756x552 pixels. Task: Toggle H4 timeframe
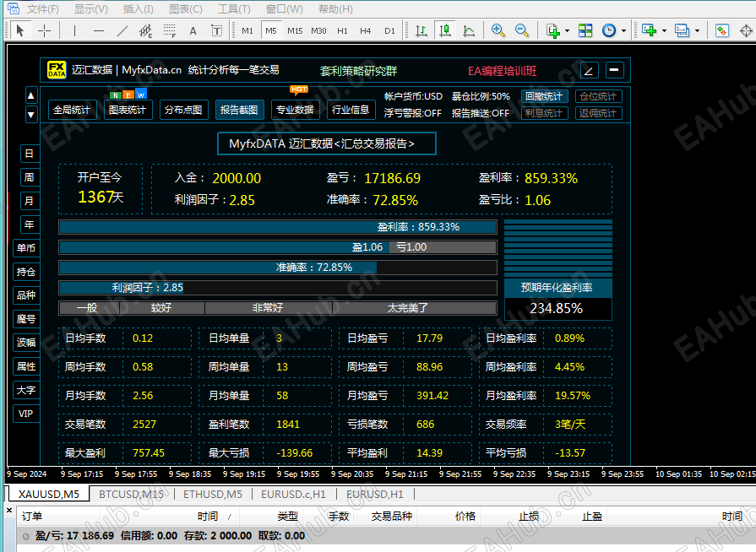pos(366,31)
